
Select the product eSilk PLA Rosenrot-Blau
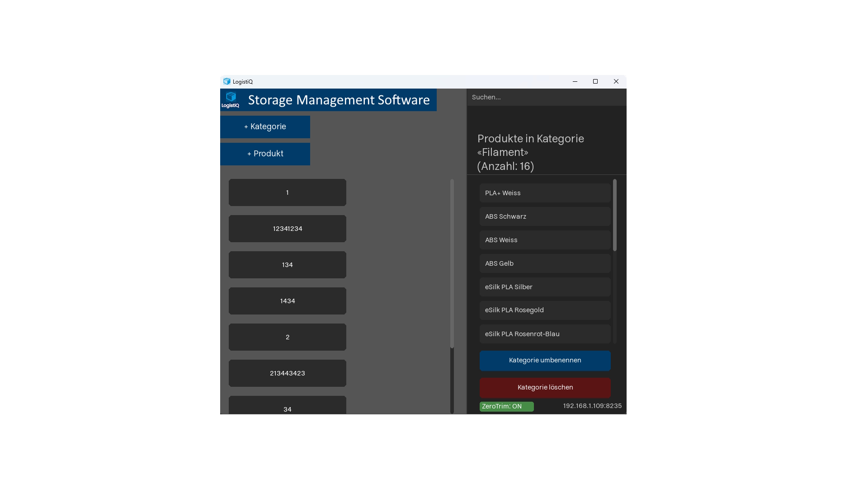pyautogui.click(x=545, y=334)
